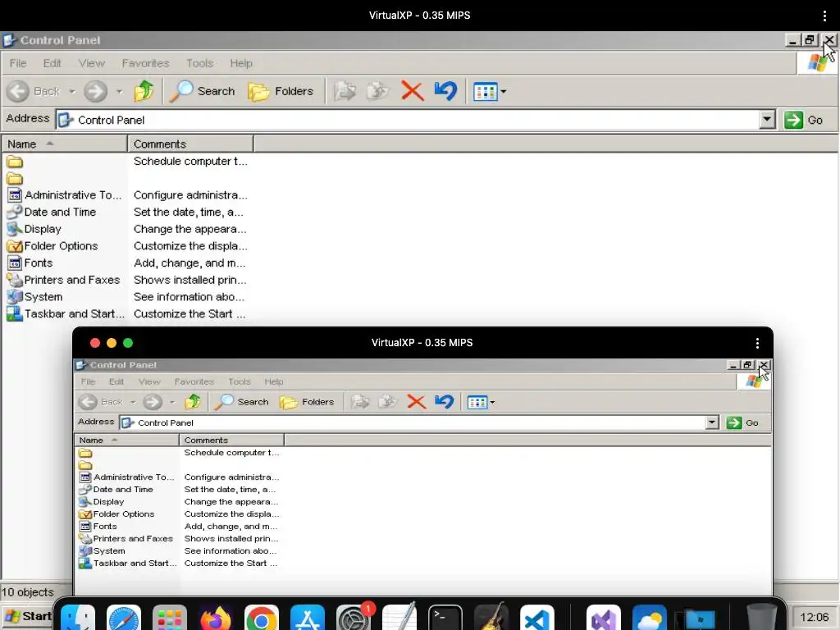Select Folder Options in background window list
The image size is (840, 630).
[52, 246]
